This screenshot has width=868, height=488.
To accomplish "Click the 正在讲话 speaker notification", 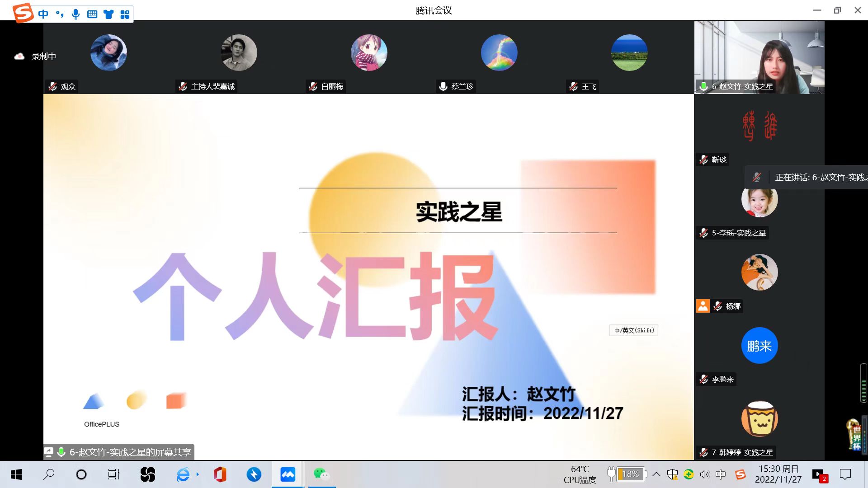I will [814, 178].
